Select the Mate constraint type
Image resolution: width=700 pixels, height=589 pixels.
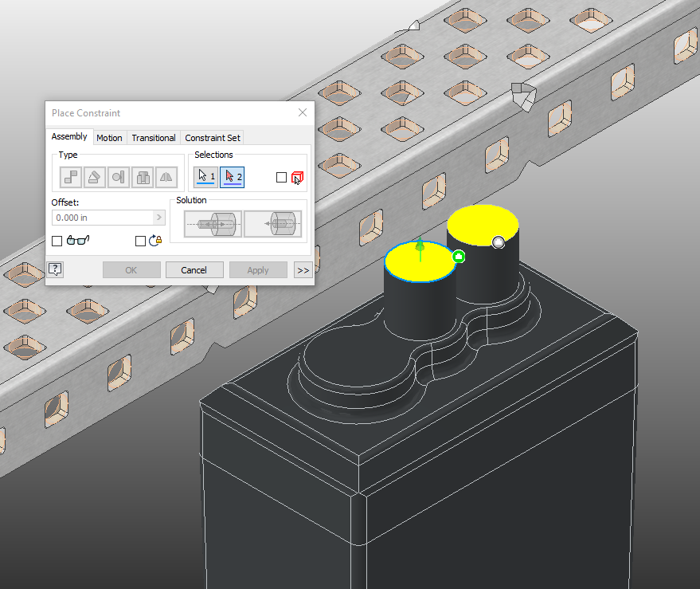coord(71,178)
